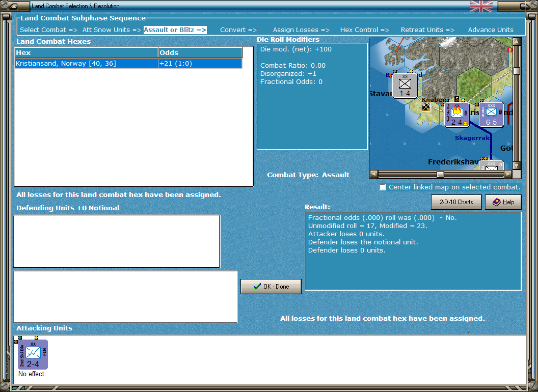Click the Att Snow Units subphase step
538x392 pixels.
(x=112, y=30)
